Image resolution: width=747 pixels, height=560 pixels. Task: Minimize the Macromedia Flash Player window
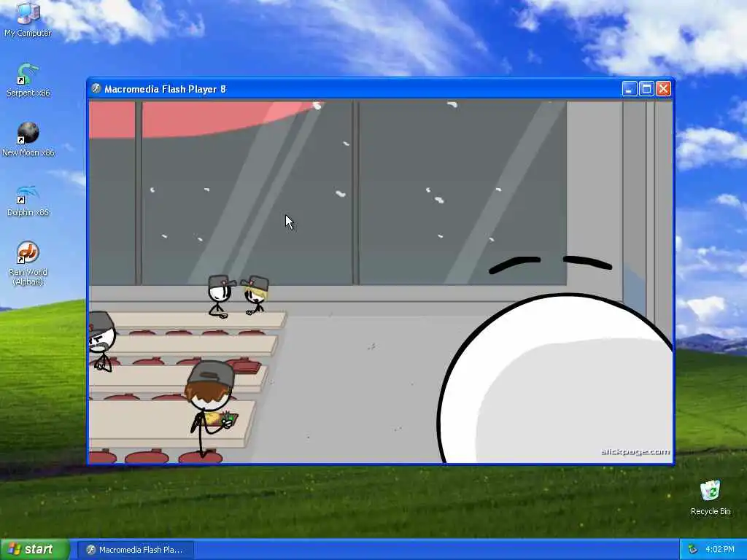click(x=630, y=88)
